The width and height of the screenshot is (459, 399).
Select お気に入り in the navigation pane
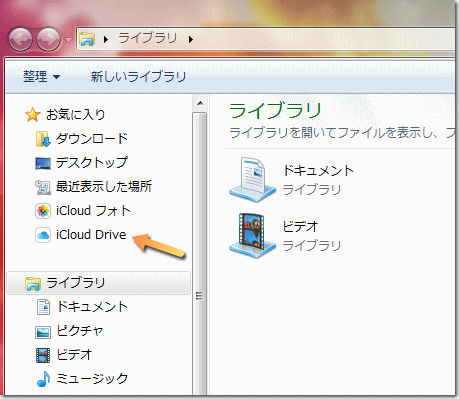click(75, 115)
